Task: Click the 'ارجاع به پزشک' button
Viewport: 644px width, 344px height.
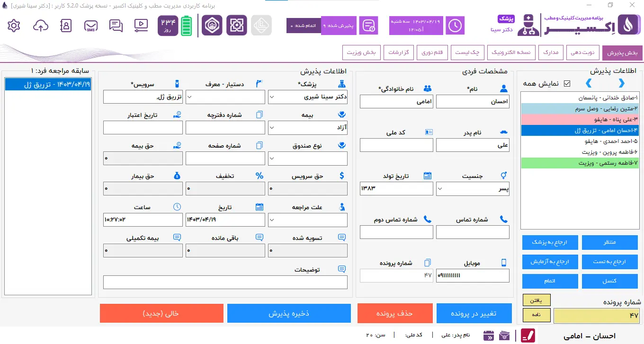Action: pyautogui.click(x=550, y=242)
